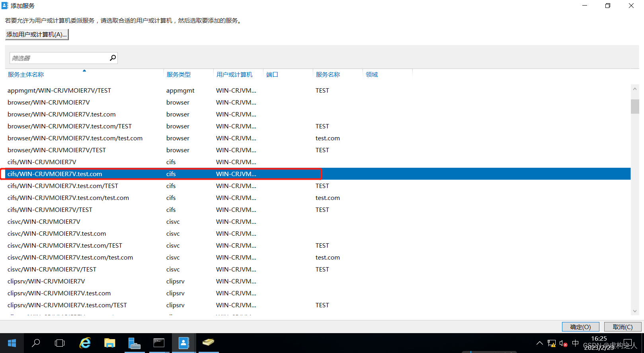
Task: Select clipsrv/WIN-CRJVMOIER7V.test.com row
Action: 318,293
